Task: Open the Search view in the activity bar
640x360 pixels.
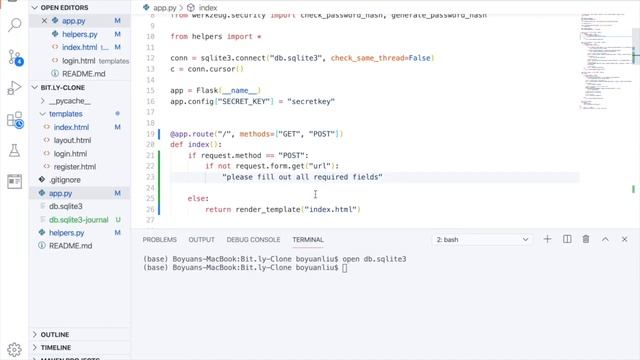Action: (x=14, y=25)
